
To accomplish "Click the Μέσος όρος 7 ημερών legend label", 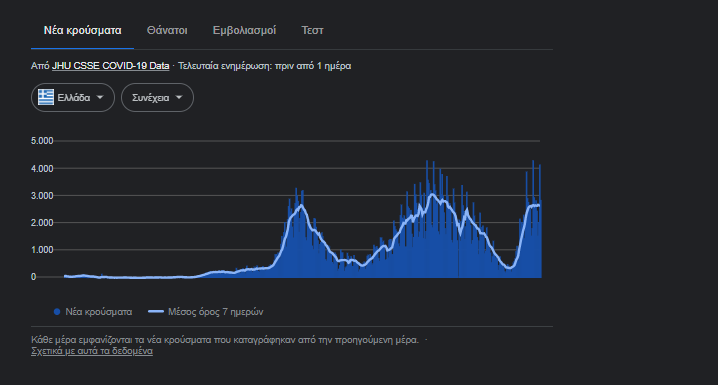I will coord(216,312).
